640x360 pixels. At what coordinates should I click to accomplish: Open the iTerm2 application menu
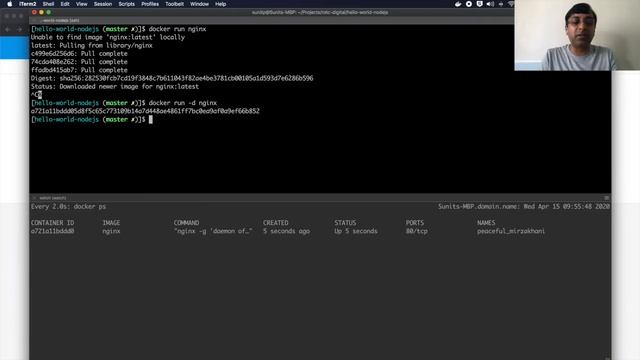point(28,4)
